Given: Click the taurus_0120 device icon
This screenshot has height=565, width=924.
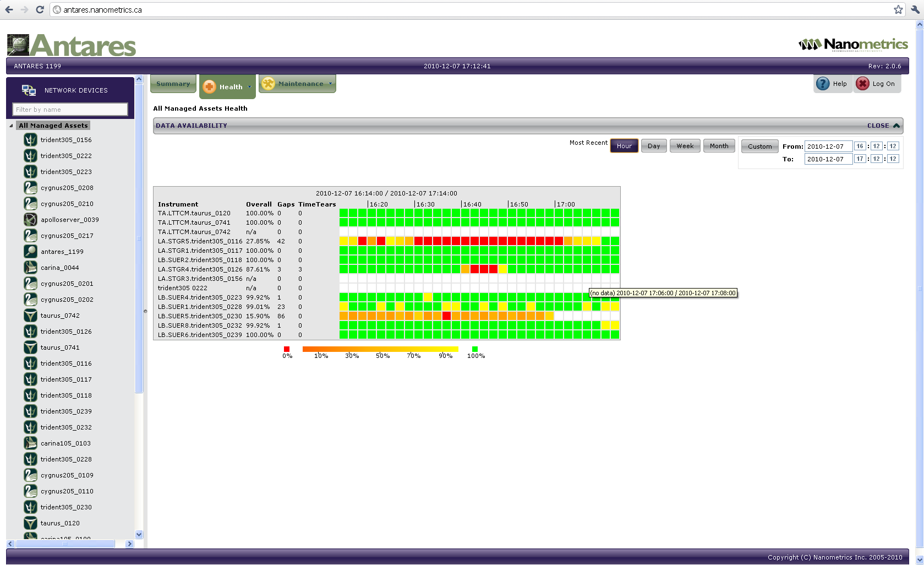Looking at the screenshot, I should (x=30, y=523).
